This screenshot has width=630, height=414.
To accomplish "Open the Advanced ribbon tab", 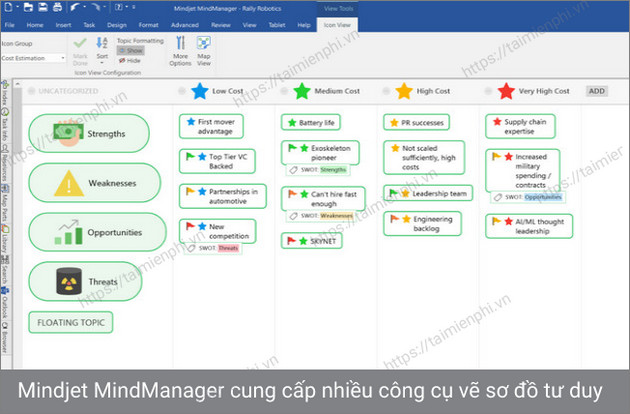I will pyautogui.click(x=185, y=25).
